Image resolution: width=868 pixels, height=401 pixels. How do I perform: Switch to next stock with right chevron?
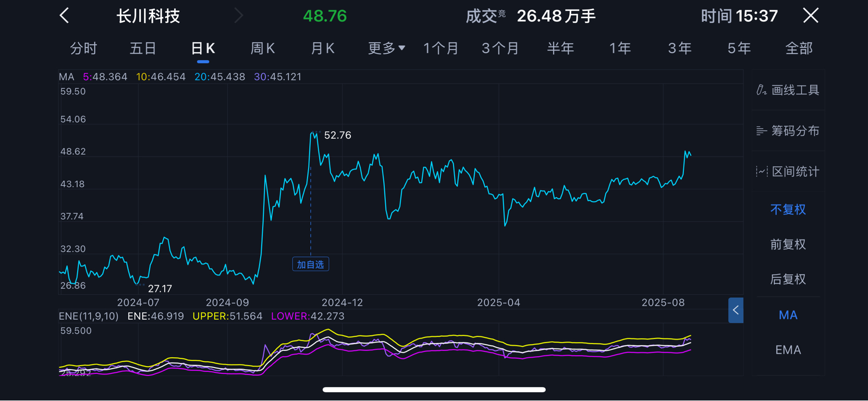[x=239, y=16]
